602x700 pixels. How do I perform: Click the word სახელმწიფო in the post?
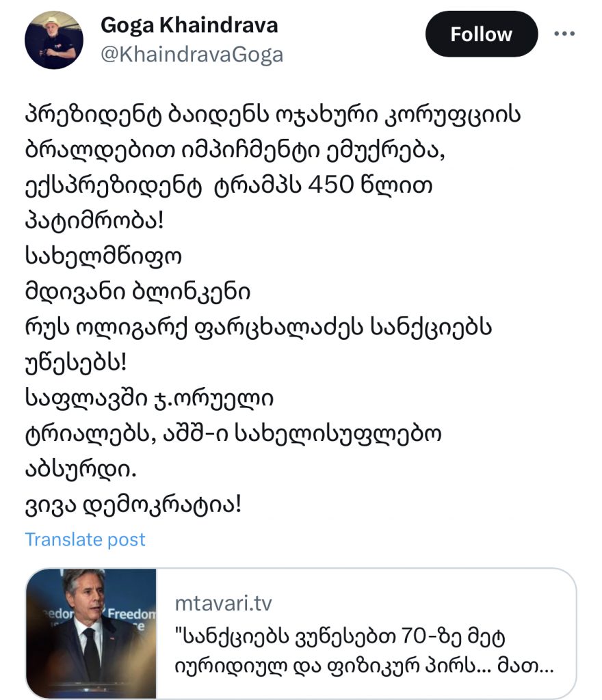coord(103,257)
